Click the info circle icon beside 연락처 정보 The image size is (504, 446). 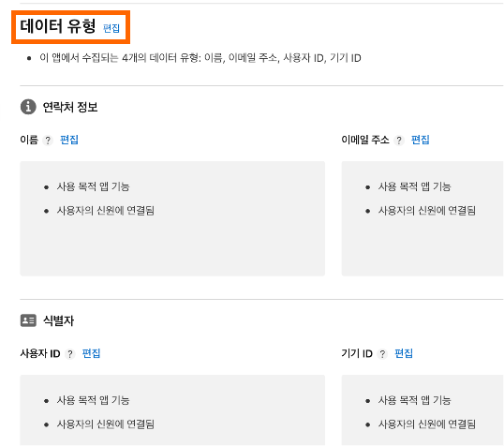[28, 107]
